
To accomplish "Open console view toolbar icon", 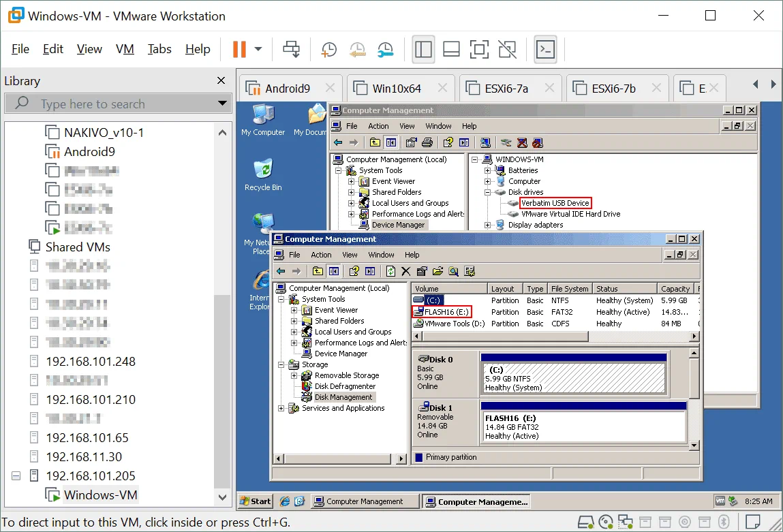I will (x=545, y=49).
